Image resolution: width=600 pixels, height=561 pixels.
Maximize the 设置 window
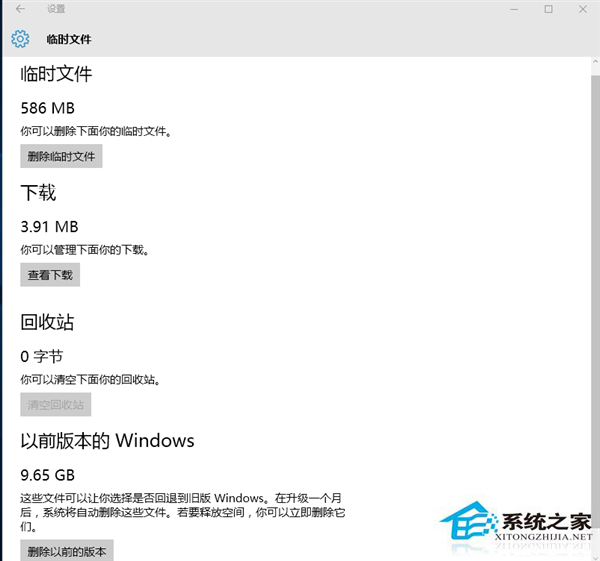coord(548,9)
